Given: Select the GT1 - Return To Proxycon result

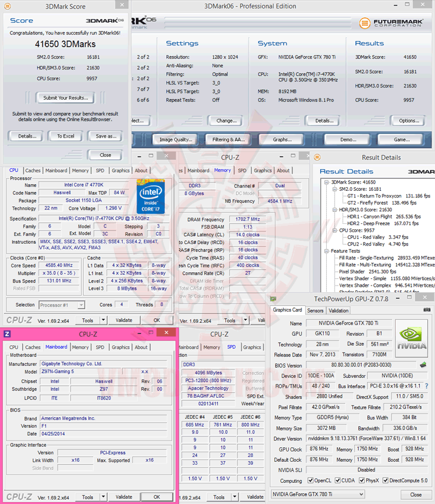Looking at the screenshot, I should (x=388, y=196).
